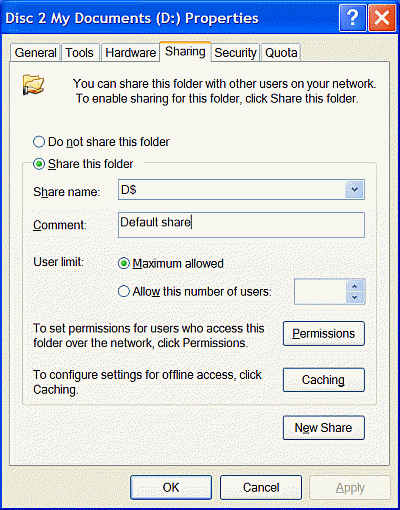Click the User limit label
400x510 pixels.
click(x=58, y=262)
